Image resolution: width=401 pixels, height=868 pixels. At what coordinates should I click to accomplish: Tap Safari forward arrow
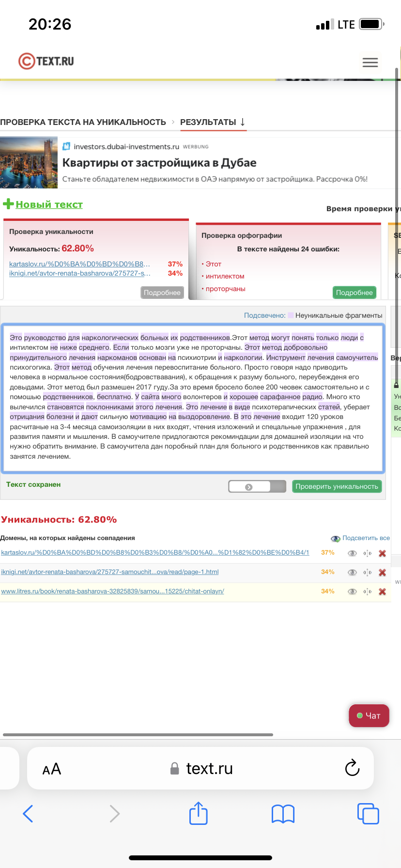[114, 813]
